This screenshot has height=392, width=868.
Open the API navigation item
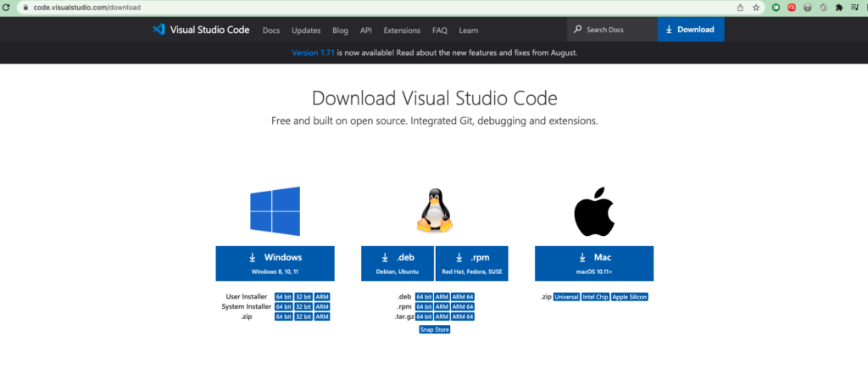366,31
